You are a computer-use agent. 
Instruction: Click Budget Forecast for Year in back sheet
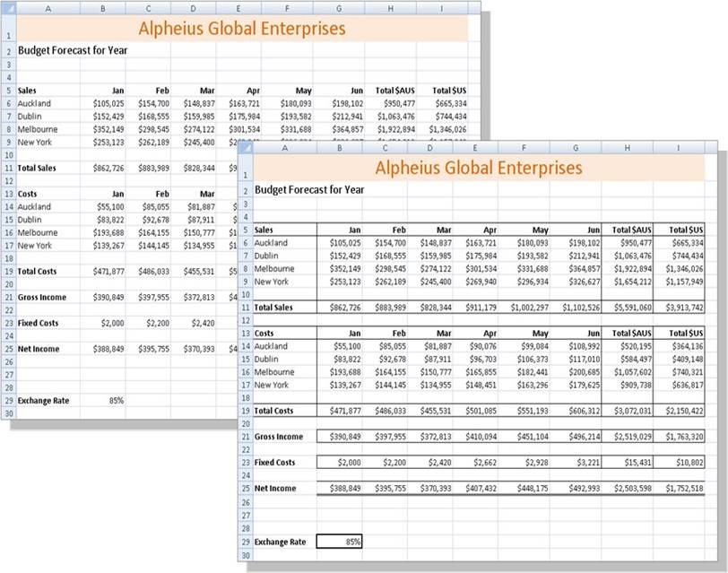[x=73, y=50]
